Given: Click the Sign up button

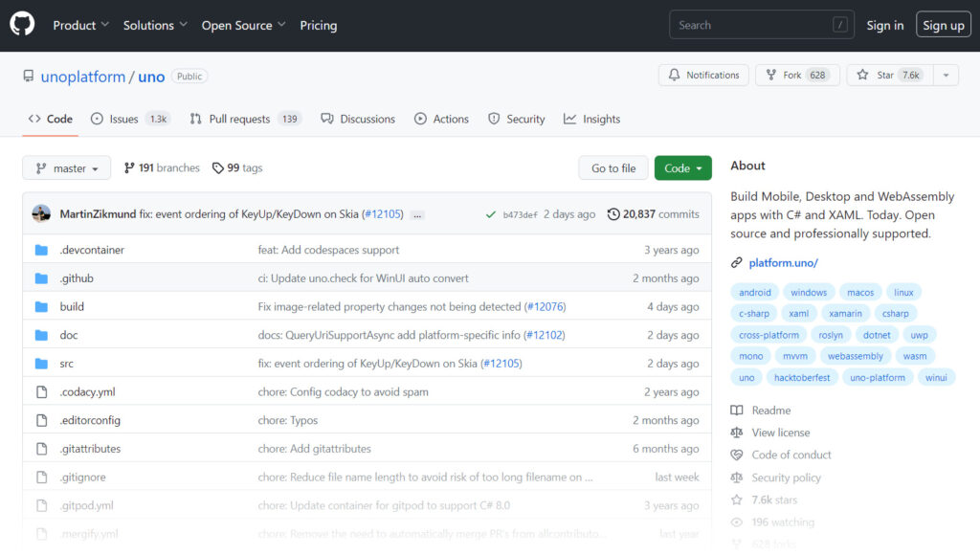Looking at the screenshot, I should (943, 25).
